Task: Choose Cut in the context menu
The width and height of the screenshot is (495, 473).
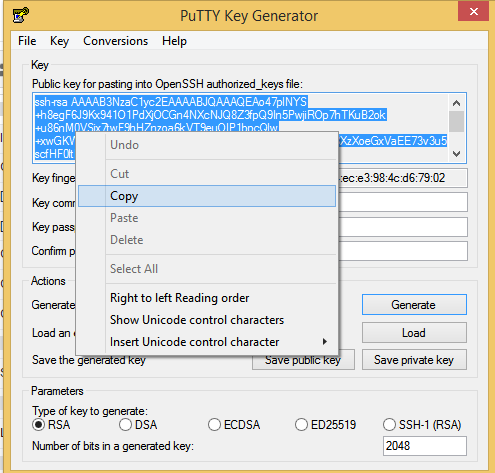Action: 207,174
